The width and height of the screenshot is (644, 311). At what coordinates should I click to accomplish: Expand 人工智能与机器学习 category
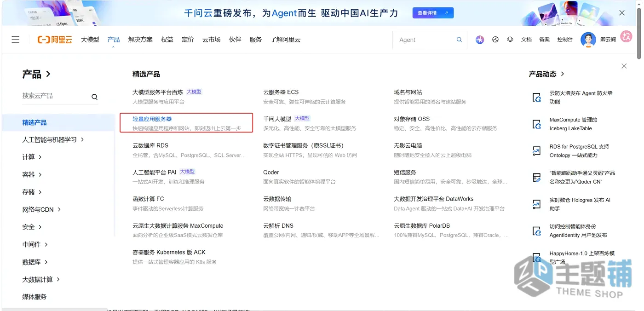click(53, 140)
